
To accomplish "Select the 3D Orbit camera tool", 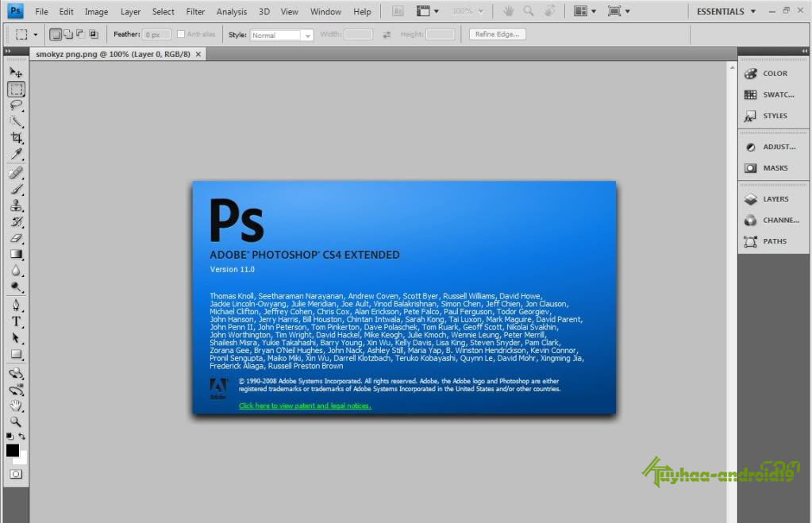I will click(x=16, y=390).
